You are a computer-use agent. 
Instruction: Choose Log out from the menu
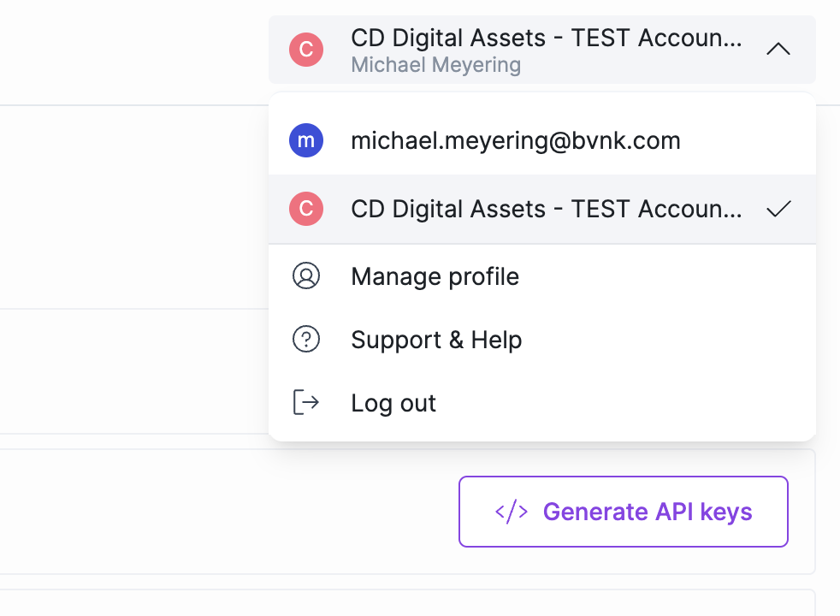tap(541, 403)
